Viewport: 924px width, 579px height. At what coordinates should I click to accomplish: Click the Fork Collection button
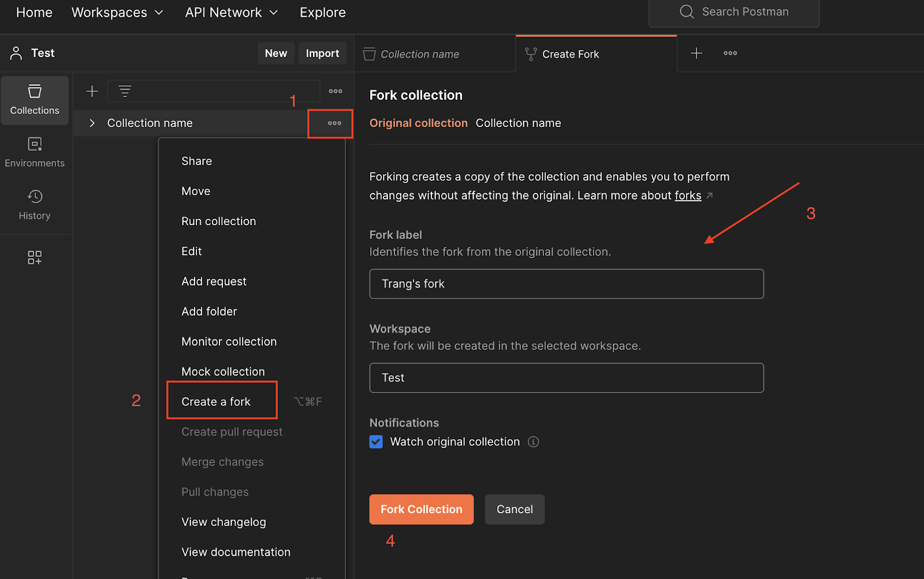pyautogui.click(x=422, y=509)
